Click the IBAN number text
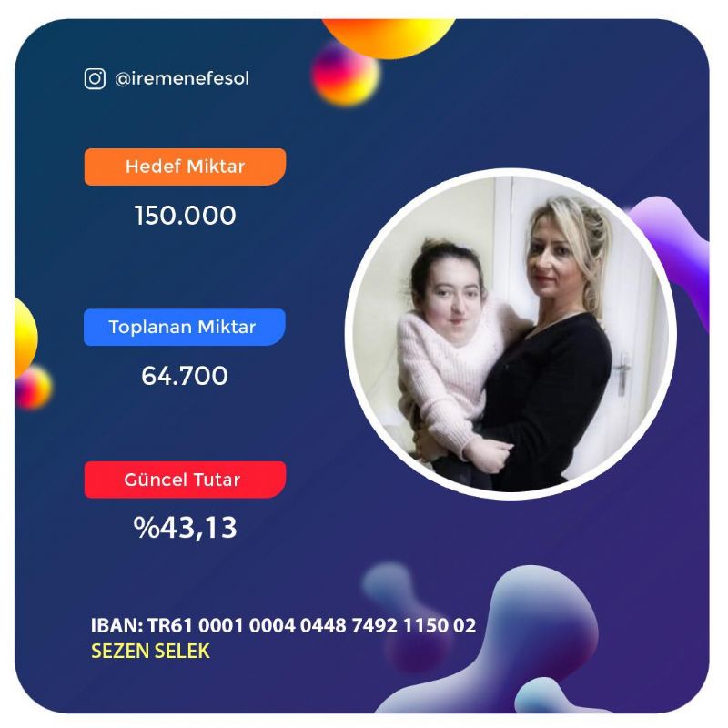 312,625
